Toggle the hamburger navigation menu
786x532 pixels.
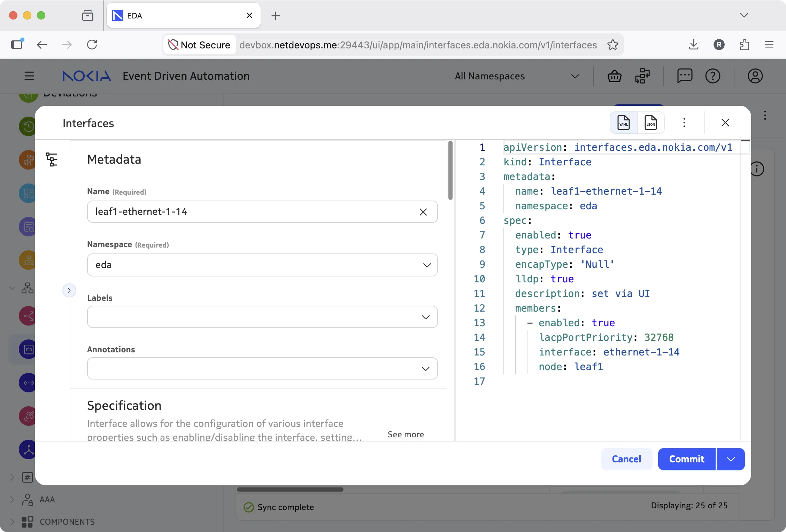pyautogui.click(x=29, y=76)
